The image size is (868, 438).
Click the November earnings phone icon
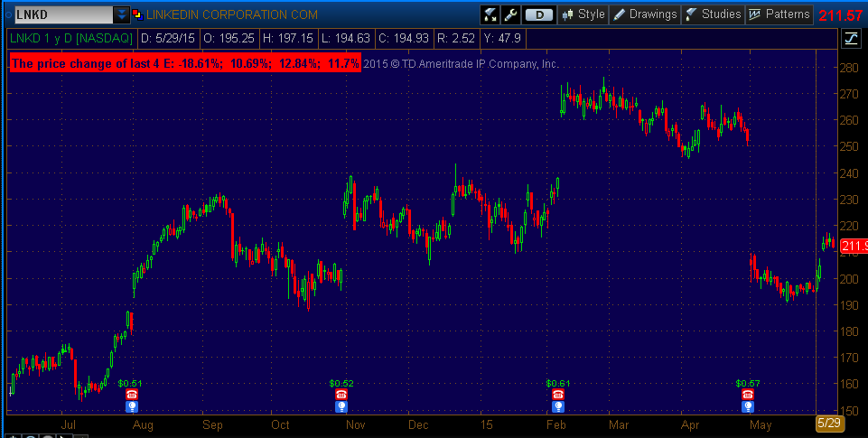tap(341, 395)
